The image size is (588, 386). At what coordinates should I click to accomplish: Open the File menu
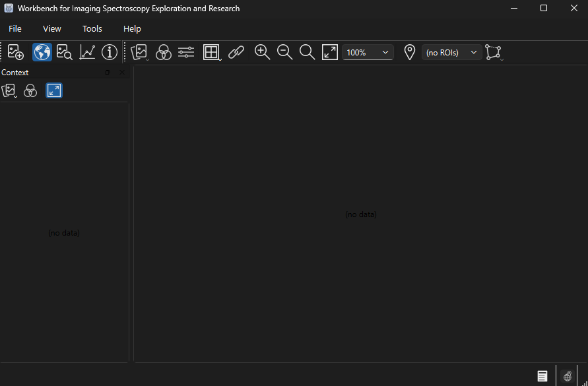point(15,29)
